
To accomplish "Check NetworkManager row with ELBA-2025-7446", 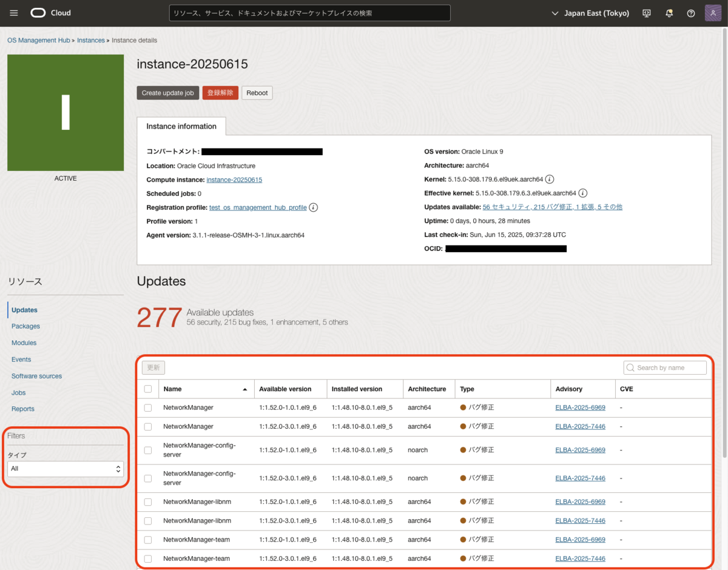I will pos(148,427).
